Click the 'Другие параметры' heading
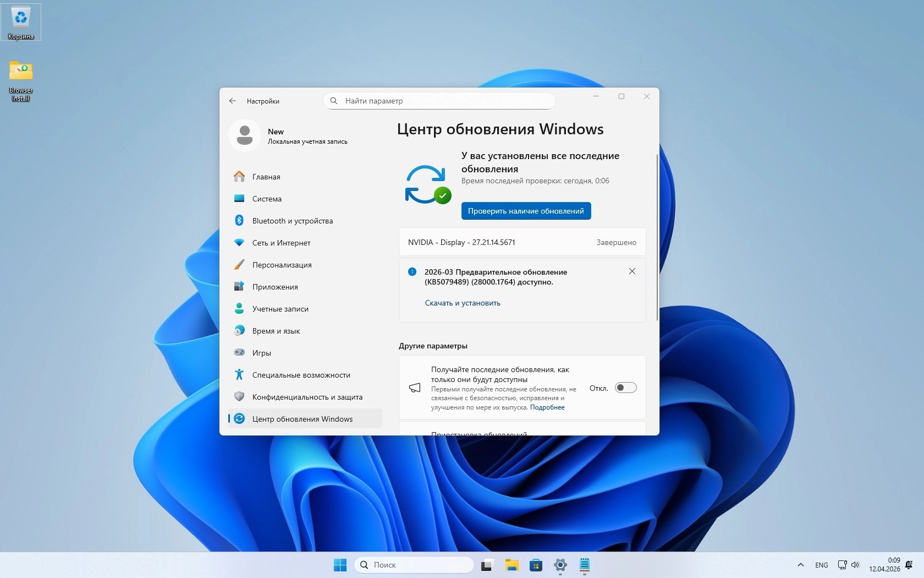The width and height of the screenshot is (924, 578). [x=433, y=346]
